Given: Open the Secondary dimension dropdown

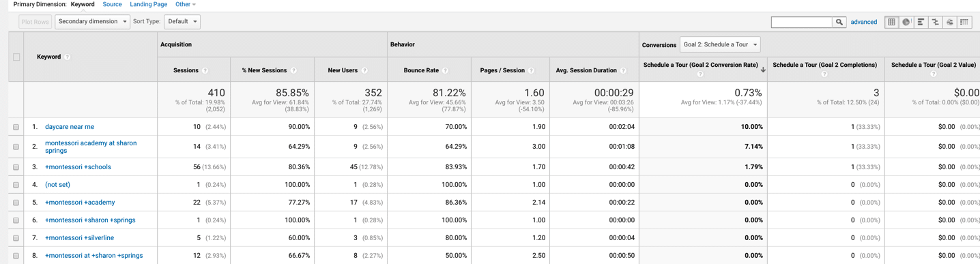Looking at the screenshot, I should coord(92,22).
